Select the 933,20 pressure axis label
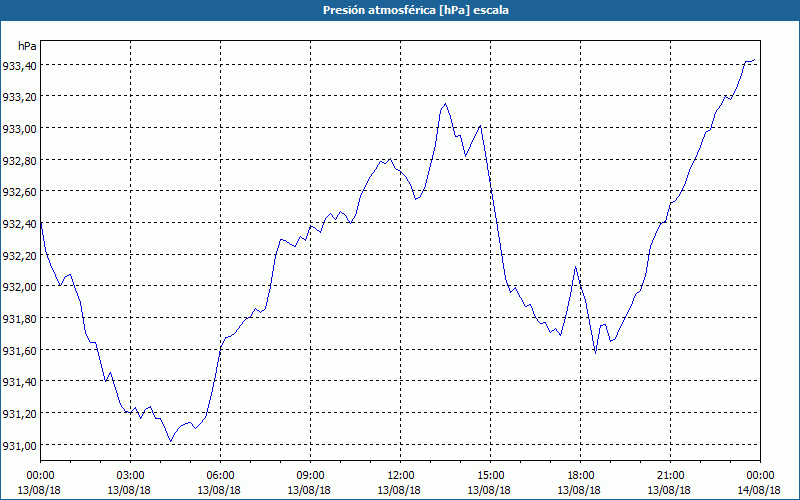Image resolution: width=800 pixels, height=500 pixels. (x=19, y=97)
